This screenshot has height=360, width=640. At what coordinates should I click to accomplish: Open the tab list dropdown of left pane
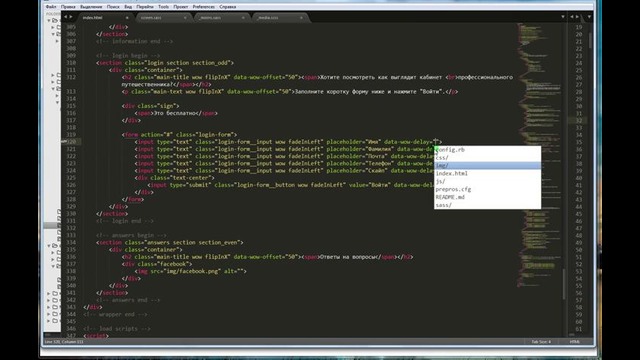click(563, 17)
